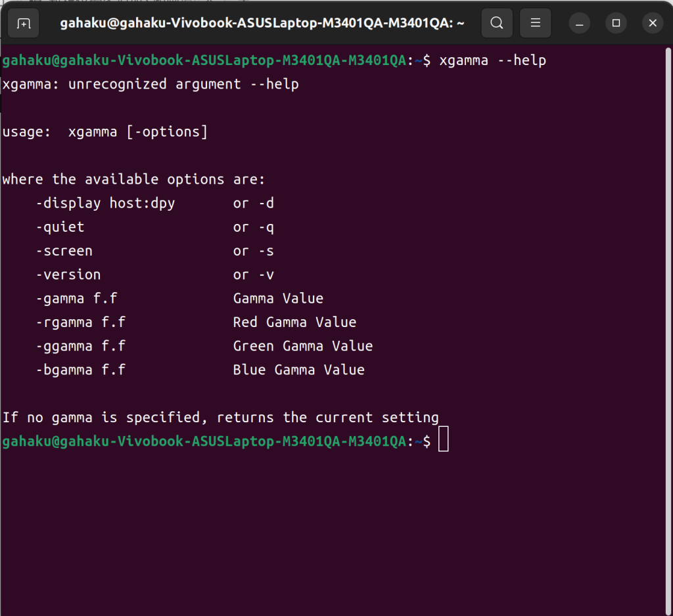
Task: Click the 'Gamma Value' description
Action: 278,299
